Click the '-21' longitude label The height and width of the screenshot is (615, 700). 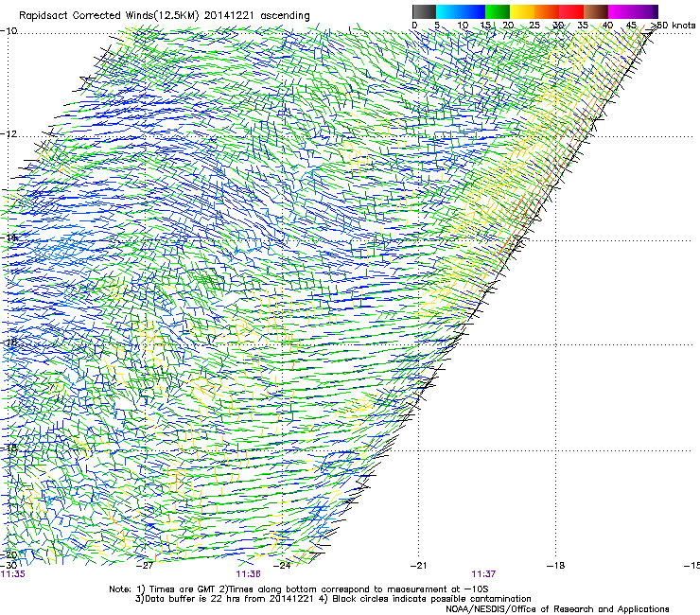point(418,566)
